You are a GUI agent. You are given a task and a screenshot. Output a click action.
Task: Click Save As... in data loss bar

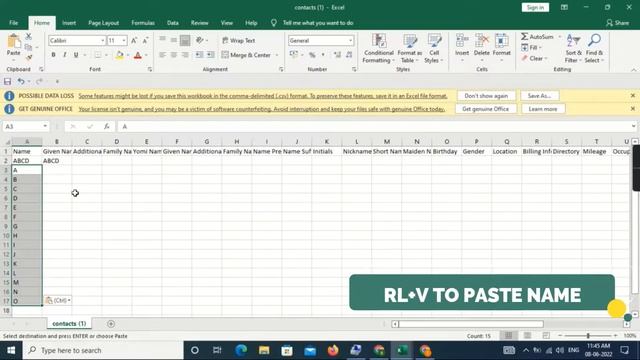(x=539, y=96)
